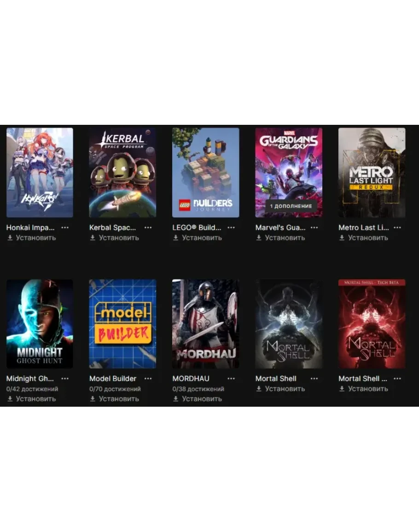Open the Model Builder game title link
This screenshot has height=532, width=419.
click(x=113, y=379)
